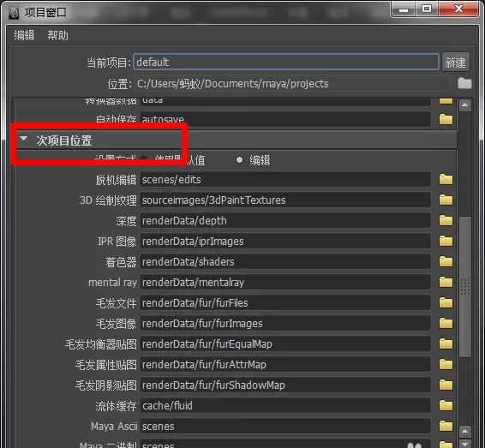Click the 毛发图像 label
The image size is (485, 448).
click(116, 324)
